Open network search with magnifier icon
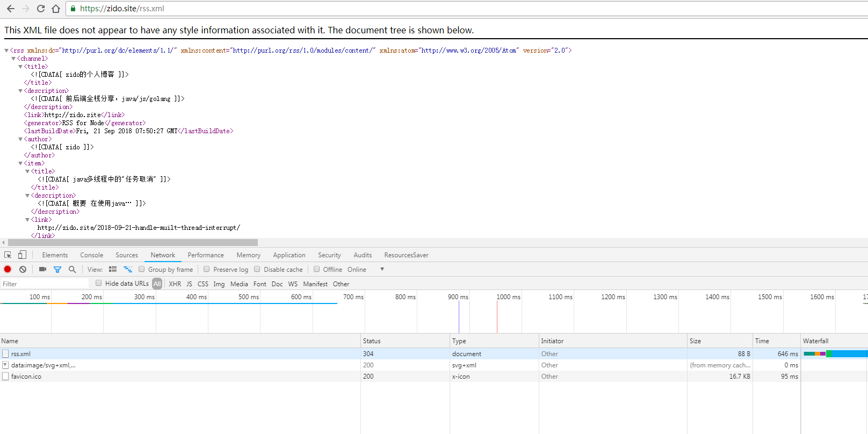868x434 pixels. click(72, 270)
